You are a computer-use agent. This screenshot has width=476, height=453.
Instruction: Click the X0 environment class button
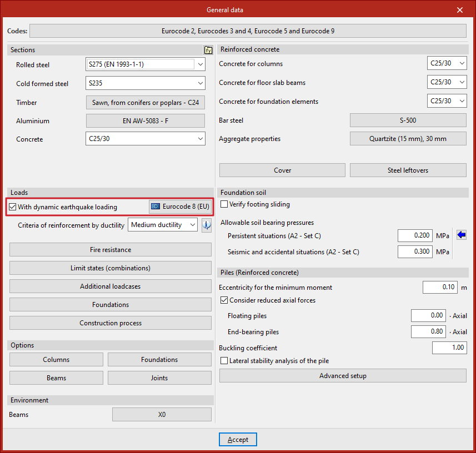(162, 415)
